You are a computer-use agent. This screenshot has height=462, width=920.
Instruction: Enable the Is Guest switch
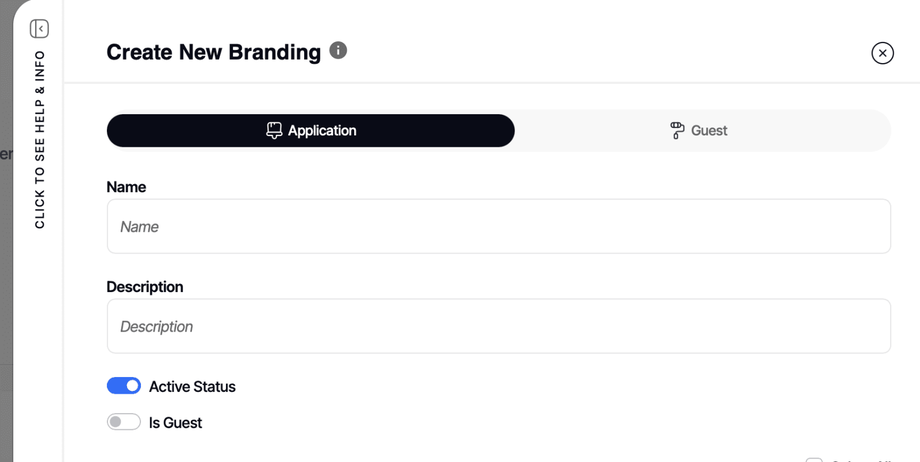point(124,422)
